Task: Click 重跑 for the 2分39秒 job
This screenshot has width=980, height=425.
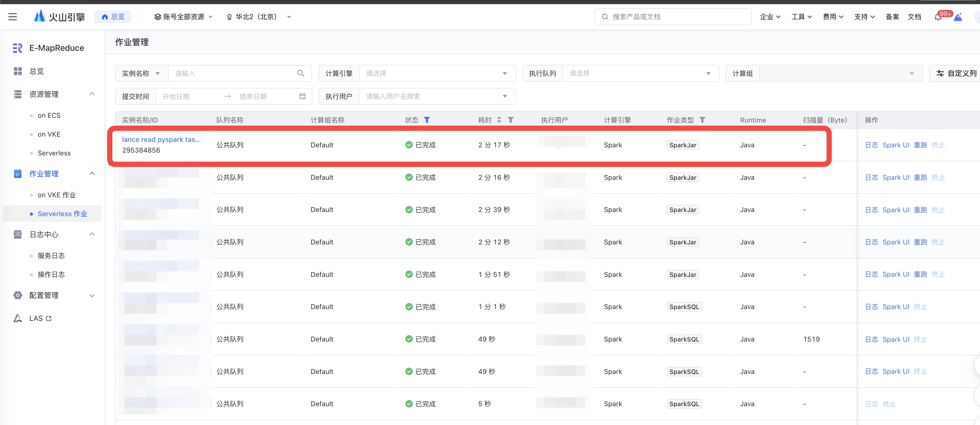Action: coord(920,210)
